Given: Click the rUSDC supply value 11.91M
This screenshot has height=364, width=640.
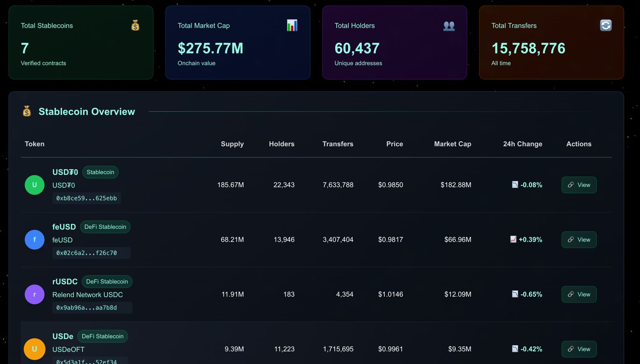Looking at the screenshot, I should click(232, 294).
